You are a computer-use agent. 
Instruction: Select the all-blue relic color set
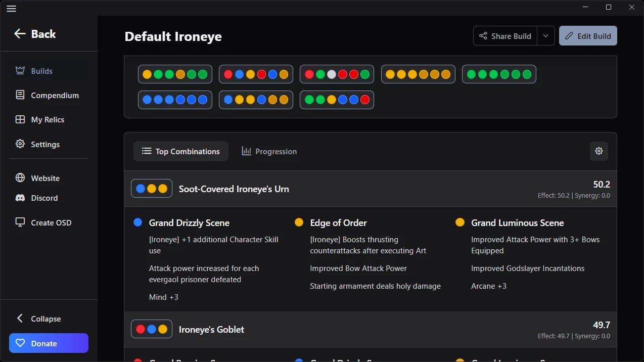coord(175,100)
